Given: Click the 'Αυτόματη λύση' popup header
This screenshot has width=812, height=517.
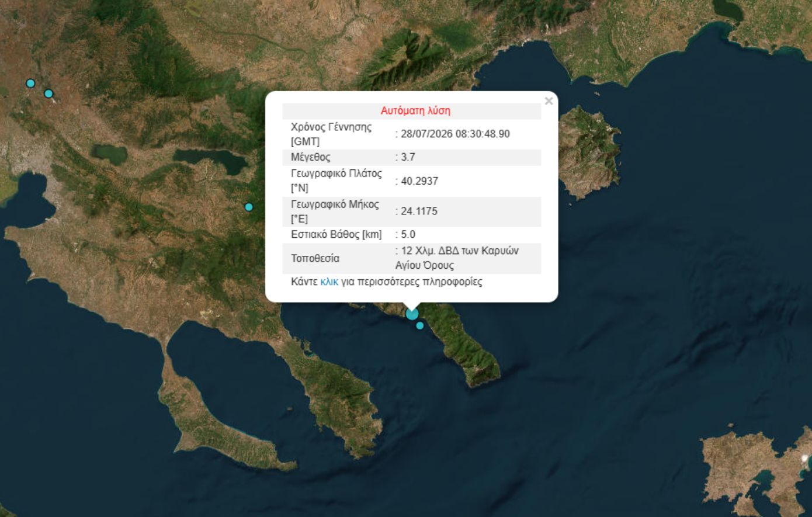Looking at the screenshot, I should [415, 111].
